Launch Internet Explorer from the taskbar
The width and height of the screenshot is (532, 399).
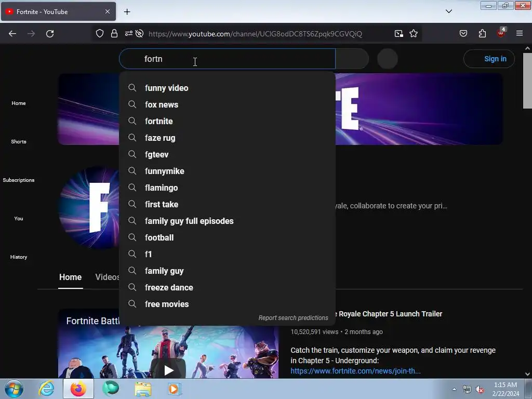46,389
